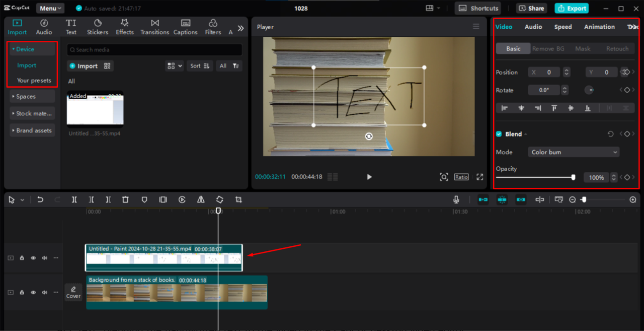Image resolution: width=644 pixels, height=331 pixels.
Task: Collapse the Device section
Action: click(32, 49)
